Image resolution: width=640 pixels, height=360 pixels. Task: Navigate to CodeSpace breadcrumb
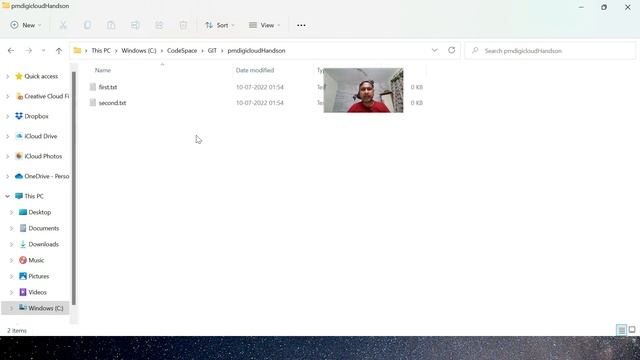point(182,51)
